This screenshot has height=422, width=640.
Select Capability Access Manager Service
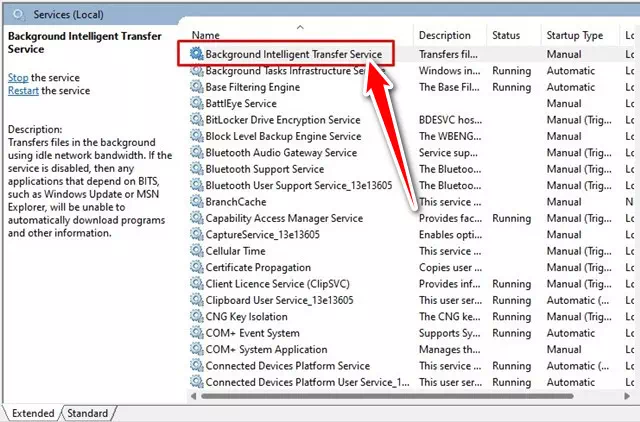point(284,218)
